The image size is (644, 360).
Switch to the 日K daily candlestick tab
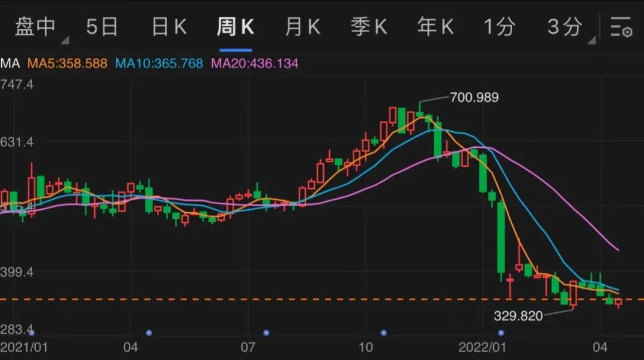pyautogui.click(x=169, y=27)
